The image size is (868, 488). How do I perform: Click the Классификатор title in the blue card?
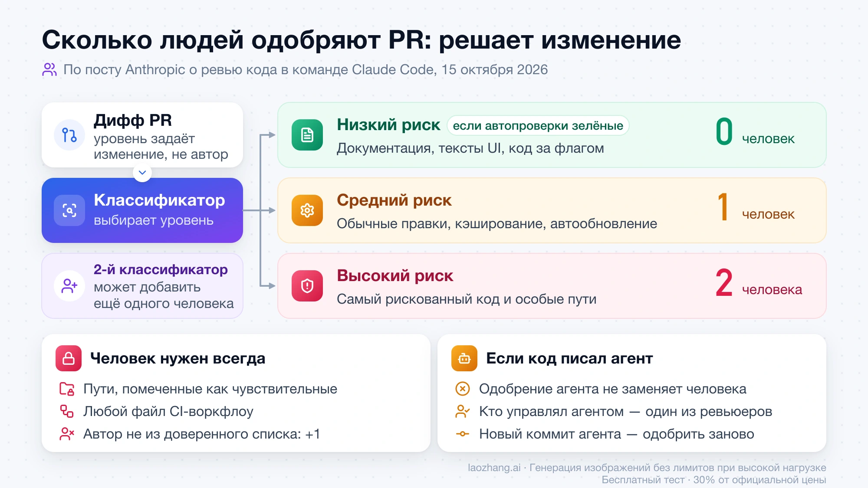click(x=159, y=200)
